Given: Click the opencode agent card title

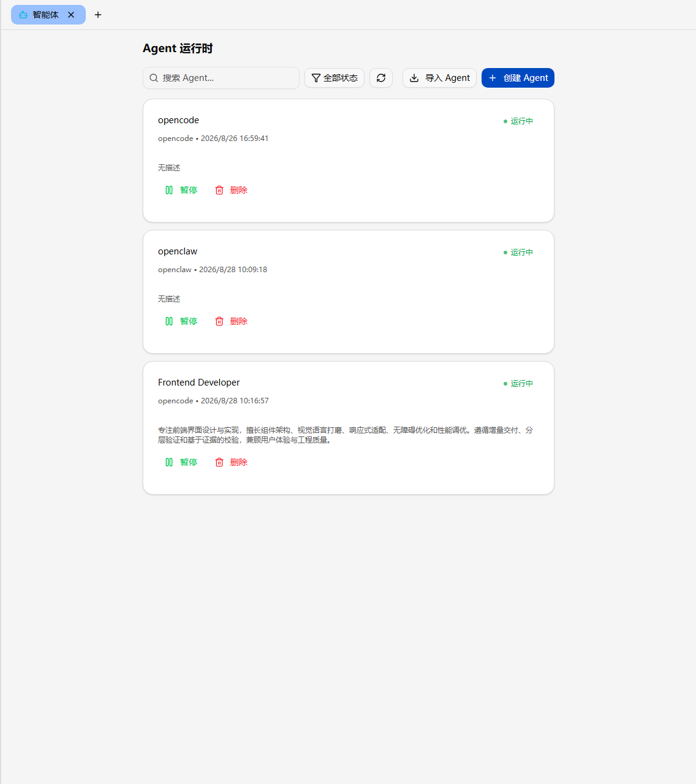Looking at the screenshot, I should (x=178, y=120).
